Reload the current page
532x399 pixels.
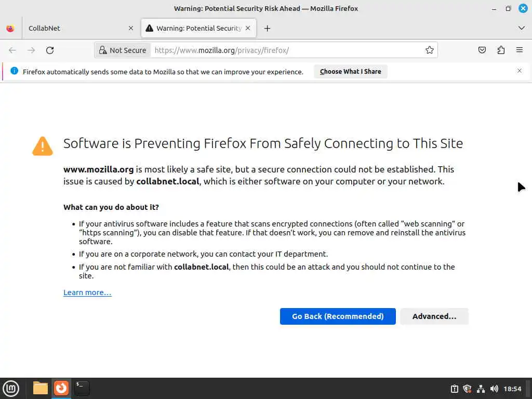(50, 50)
